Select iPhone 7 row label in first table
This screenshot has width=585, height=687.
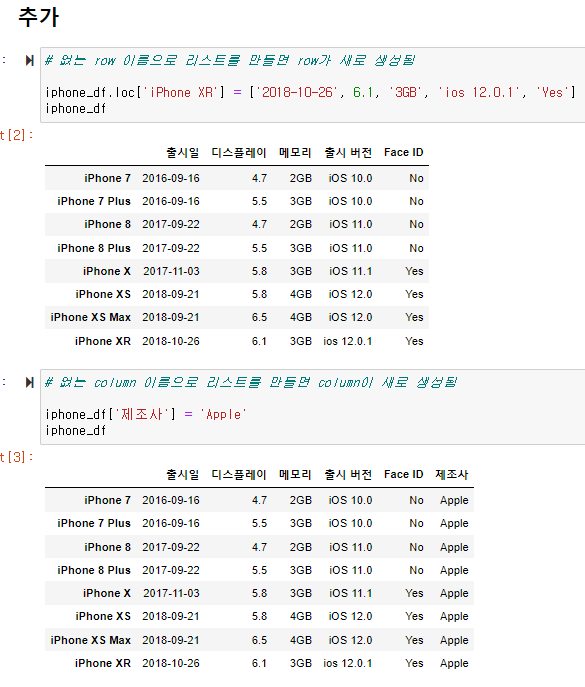click(x=107, y=178)
